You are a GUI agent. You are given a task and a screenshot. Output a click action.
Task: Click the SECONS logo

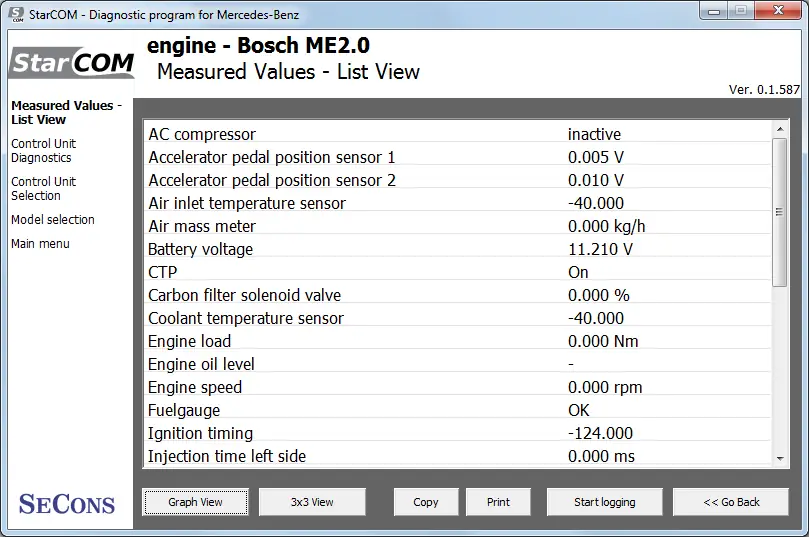point(67,504)
